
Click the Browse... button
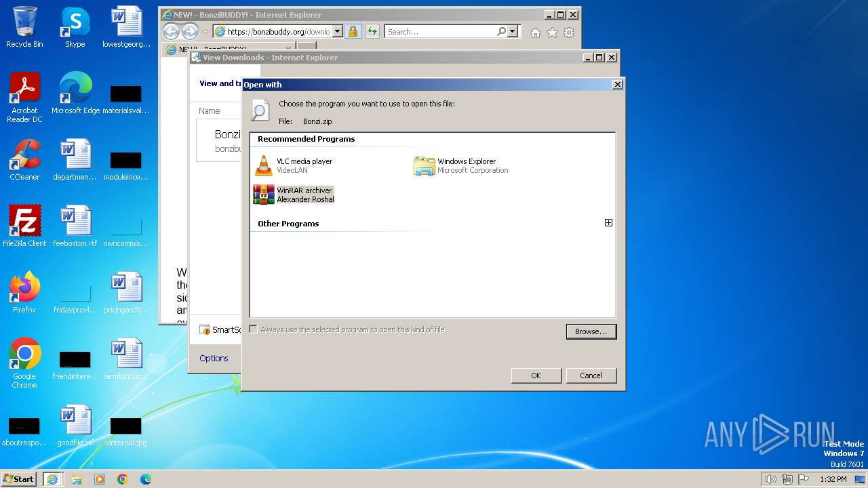click(591, 331)
